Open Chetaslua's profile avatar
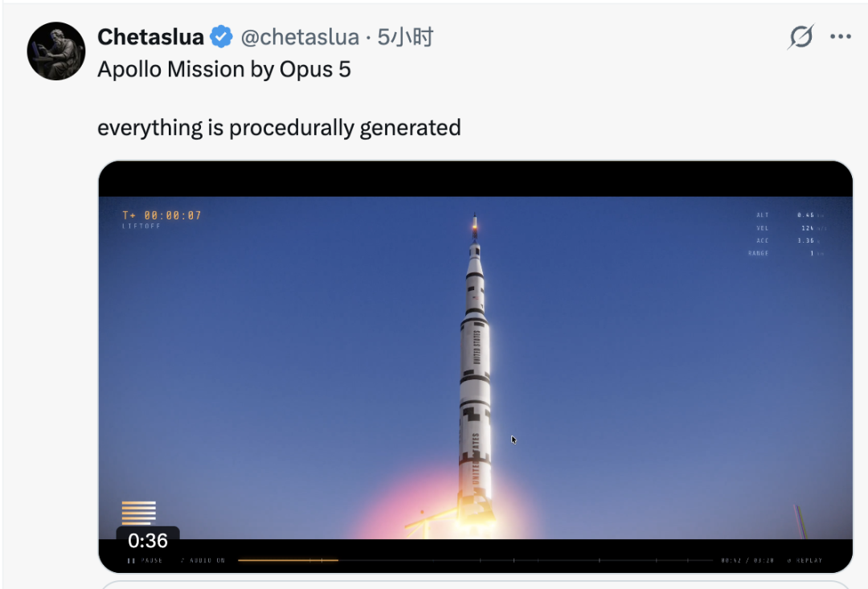 (x=56, y=51)
